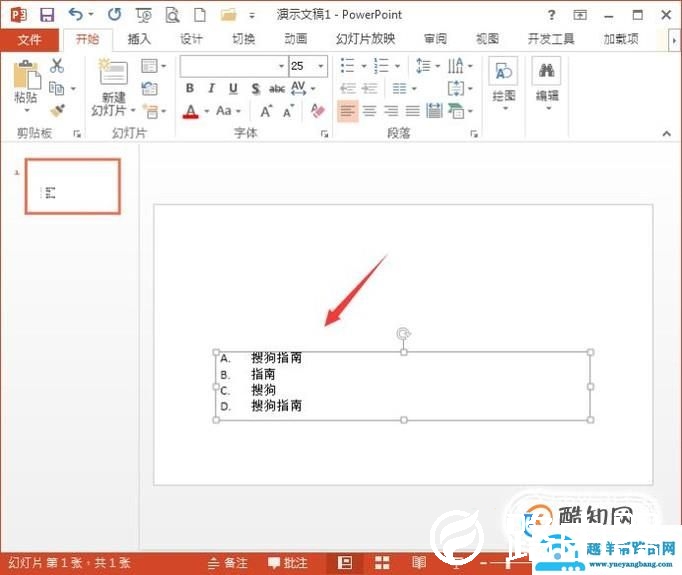Click the Paste clipboard icon
Screen dimensions: 682x575
[x=26, y=74]
